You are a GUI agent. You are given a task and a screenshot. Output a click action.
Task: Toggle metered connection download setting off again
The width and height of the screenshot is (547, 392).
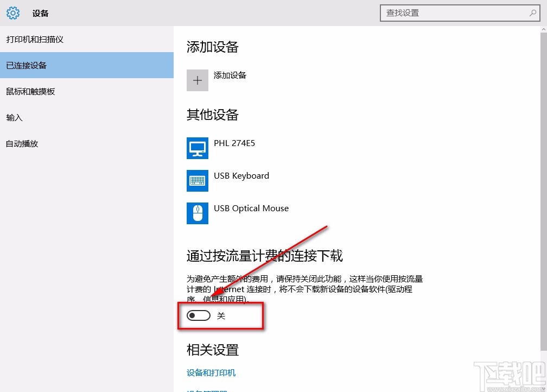[x=198, y=315]
